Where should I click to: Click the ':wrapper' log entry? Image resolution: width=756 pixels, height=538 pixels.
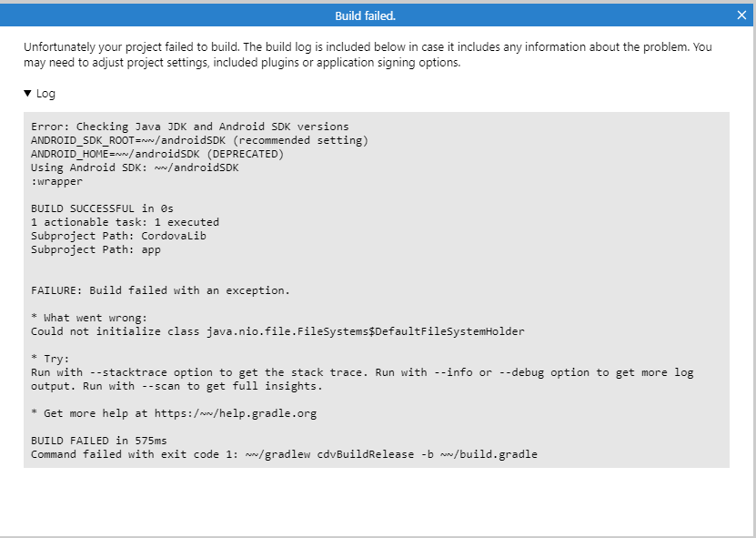point(57,181)
